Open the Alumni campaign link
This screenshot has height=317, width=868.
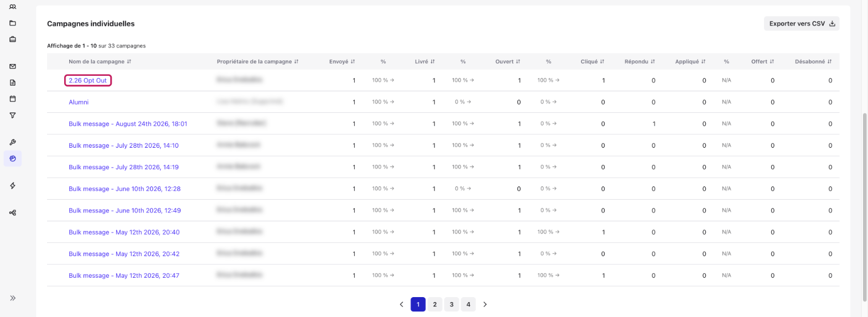point(79,102)
